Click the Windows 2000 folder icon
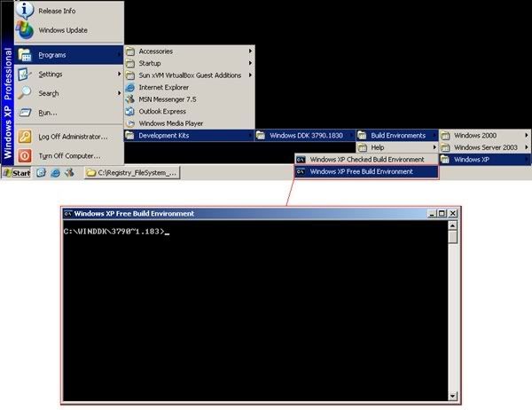The height and width of the screenshot is (410, 532). 445,136
